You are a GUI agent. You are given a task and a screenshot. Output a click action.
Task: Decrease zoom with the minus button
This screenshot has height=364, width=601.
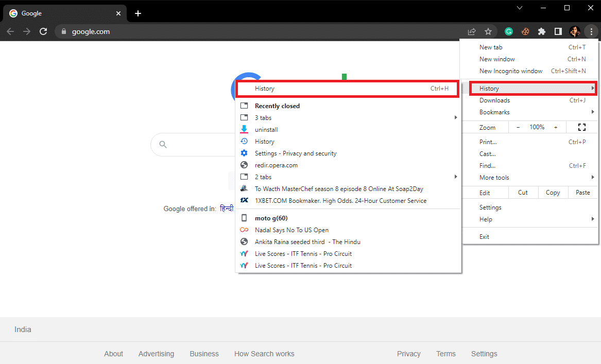pyautogui.click(x=518, y=127)
